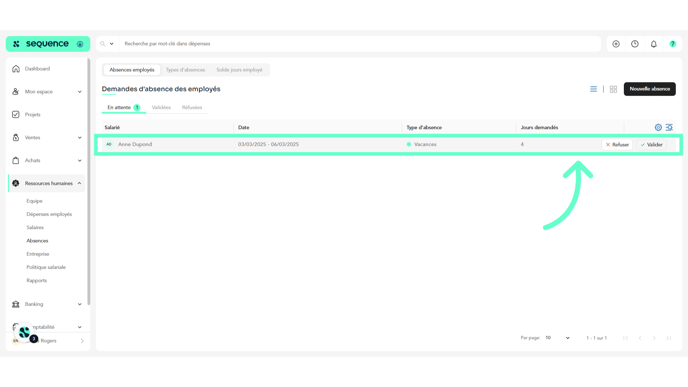This screenshot has width=688, height=387.
Task: Expand the Mon espace menu chevron
Action: [79, 92]
